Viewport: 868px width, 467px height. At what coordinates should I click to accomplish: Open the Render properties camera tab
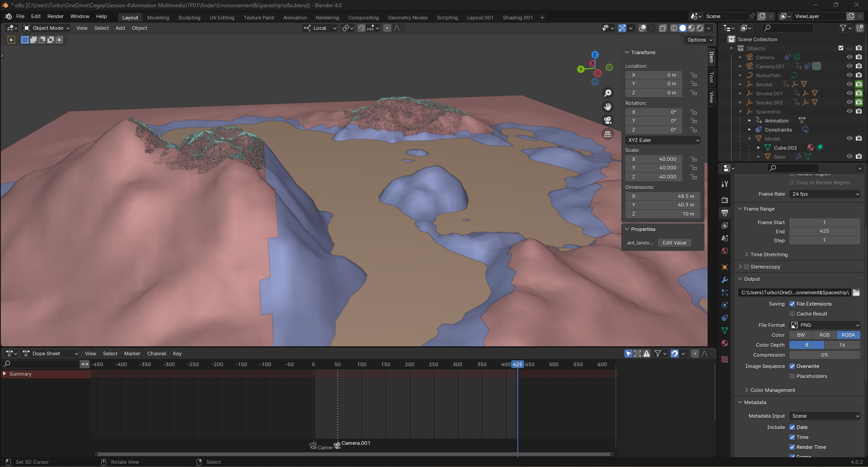[725, 200]
